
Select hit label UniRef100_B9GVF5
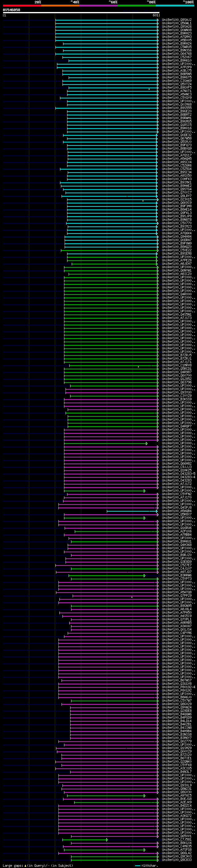[177, 88]
